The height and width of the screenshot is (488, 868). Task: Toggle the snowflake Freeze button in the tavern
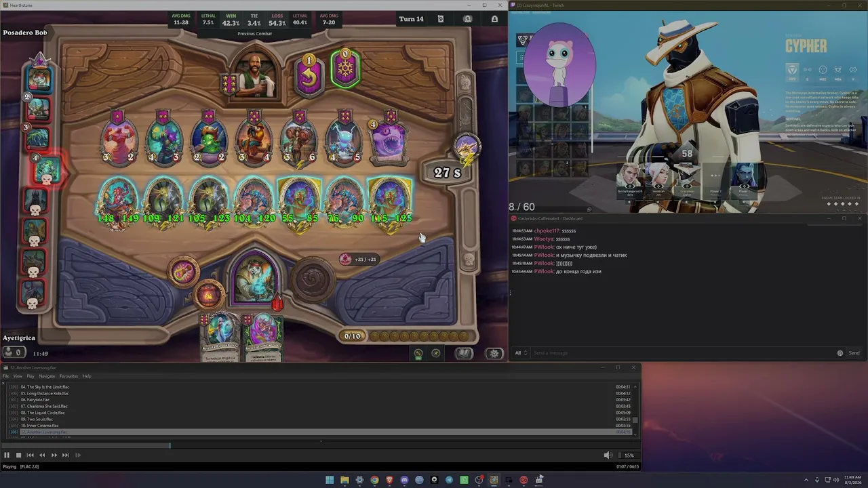pos(345,69)
